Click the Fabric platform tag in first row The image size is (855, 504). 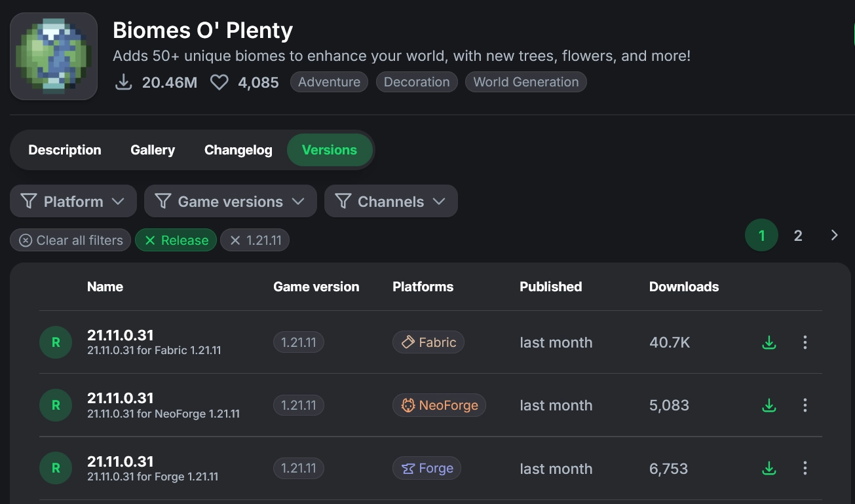pyautogui.click(x=428, y=342)
